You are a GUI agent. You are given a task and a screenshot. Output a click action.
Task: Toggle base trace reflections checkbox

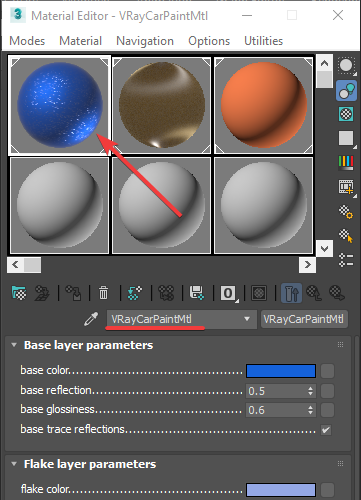[x=326, y=430]
